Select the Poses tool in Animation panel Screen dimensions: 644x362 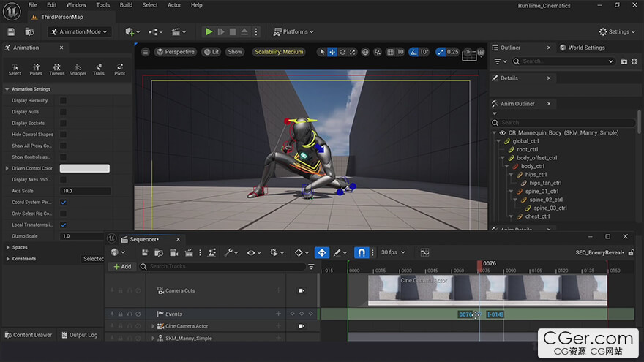(36, 69)
